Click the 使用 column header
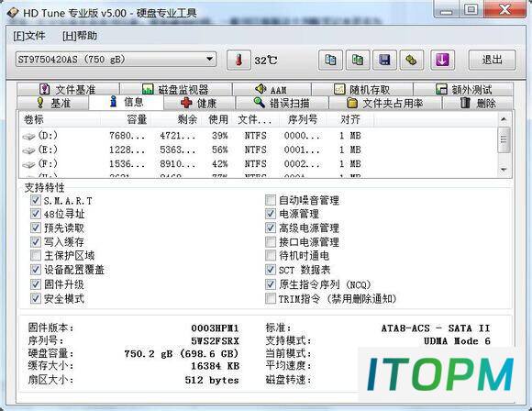This screenshot has height=411, width=532. tap(217, 119)
